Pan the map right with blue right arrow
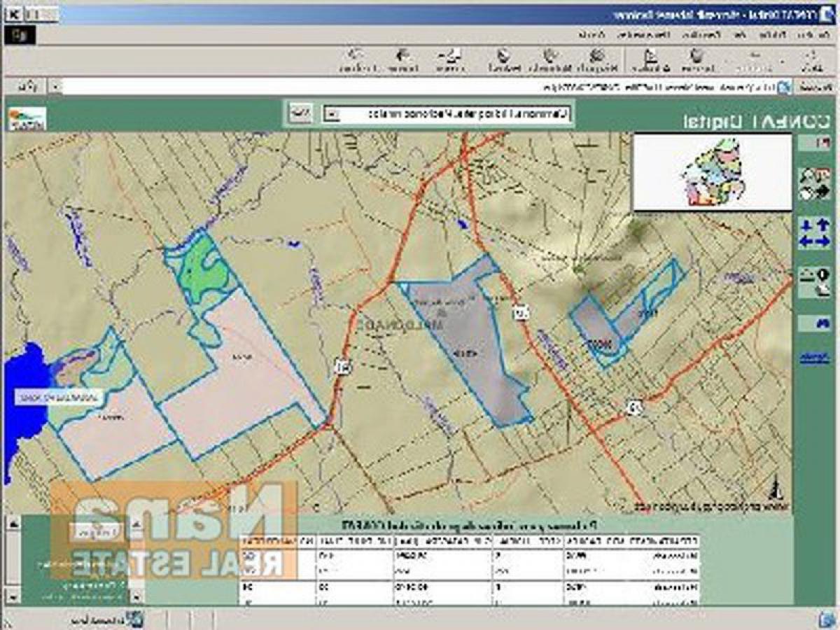 pos(822,241)
